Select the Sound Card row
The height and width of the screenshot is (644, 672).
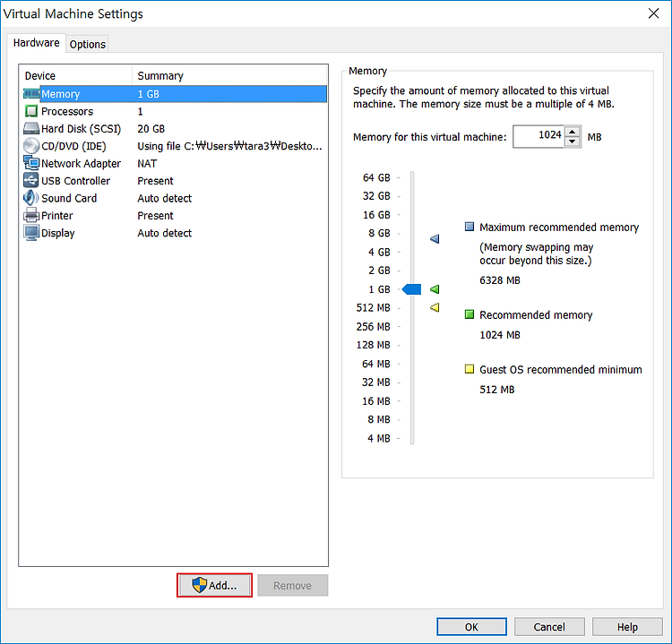[x=175, y=198]
